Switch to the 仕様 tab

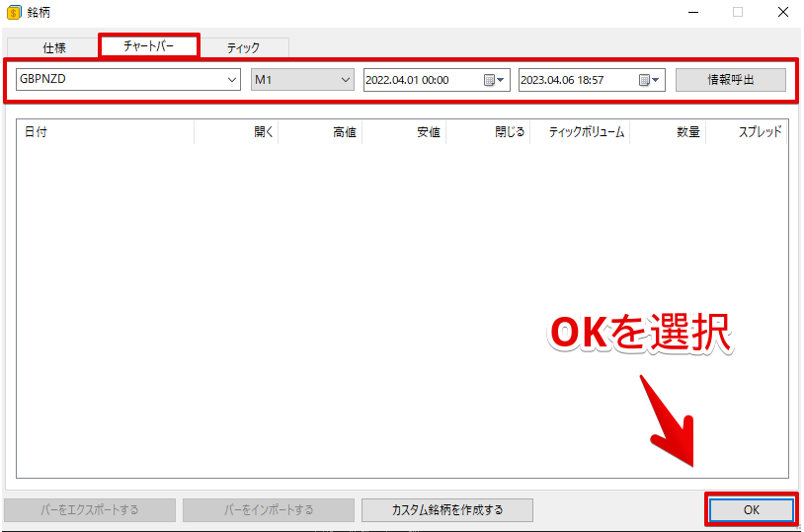click(51, 47)
